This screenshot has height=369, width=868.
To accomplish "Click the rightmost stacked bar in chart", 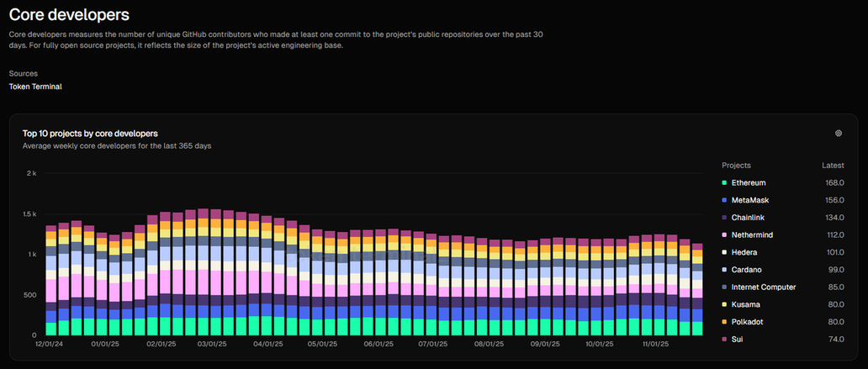I will point(696,290).
